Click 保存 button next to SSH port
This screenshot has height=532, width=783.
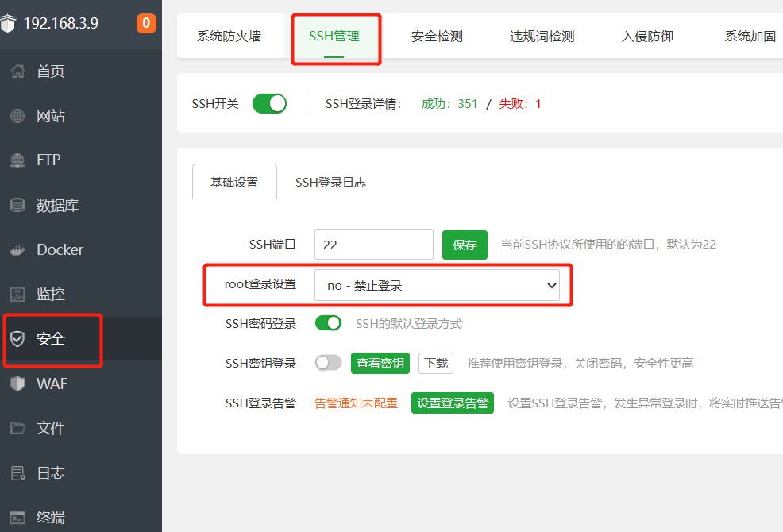[x=465, y=245]
